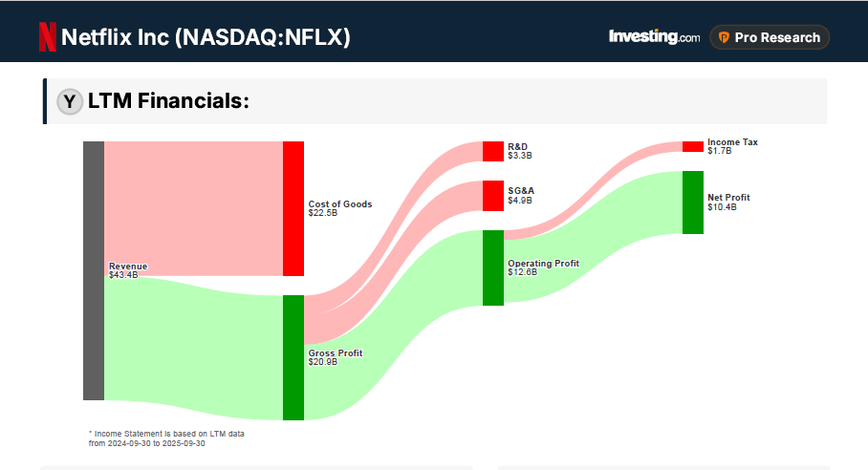Open the Investing.com logo link
This screenshot has width=868, height=470.
654,37
